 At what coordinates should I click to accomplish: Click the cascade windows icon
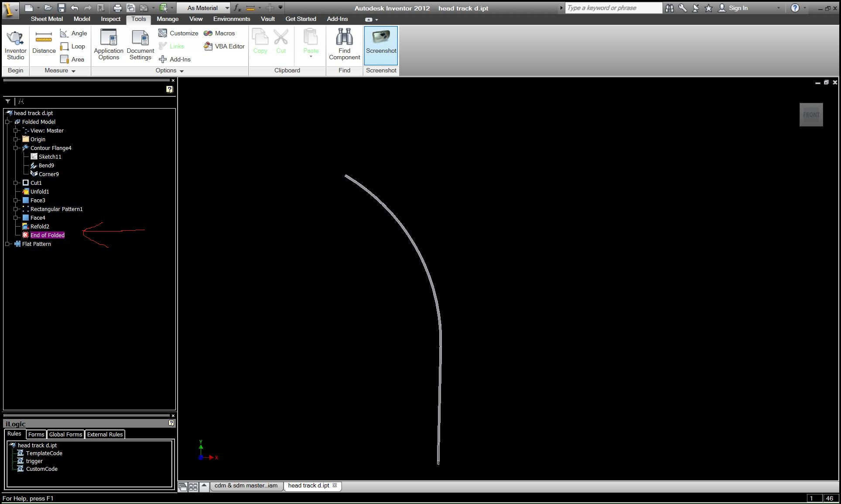pos(182,487)
